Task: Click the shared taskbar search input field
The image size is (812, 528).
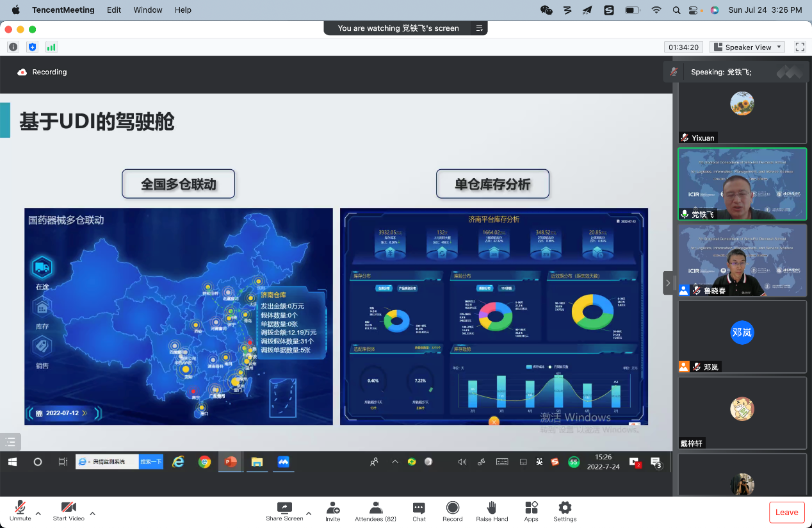Action: click(107, 461)
